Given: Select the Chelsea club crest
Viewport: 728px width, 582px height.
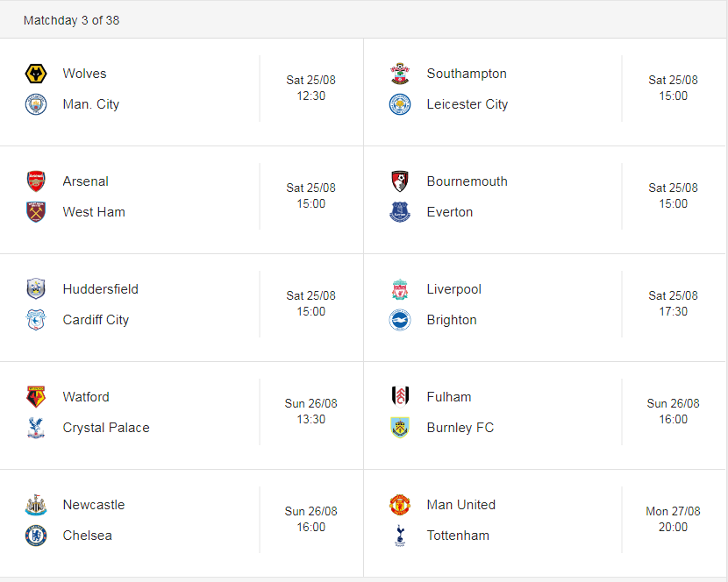Looking at the screenshot, I should 36,536.
